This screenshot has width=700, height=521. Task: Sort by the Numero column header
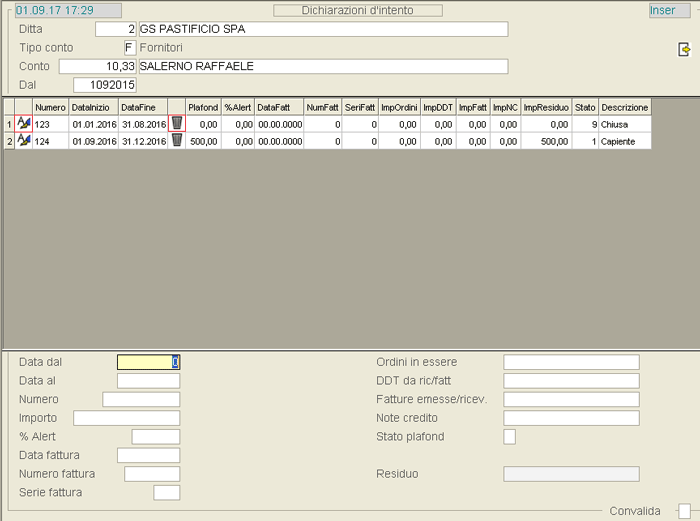(x=50, y=107)
